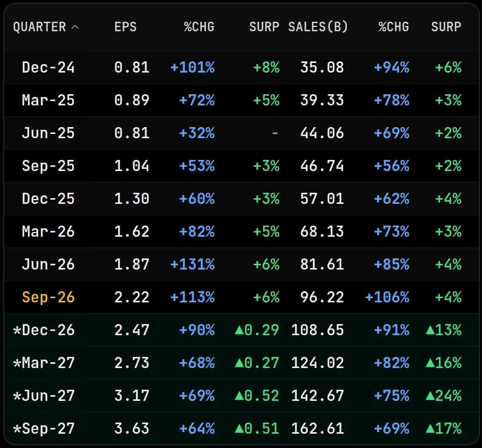Click the +53% EPS change cell
Viewport: 482px width, 448px height.
point(197,166)
